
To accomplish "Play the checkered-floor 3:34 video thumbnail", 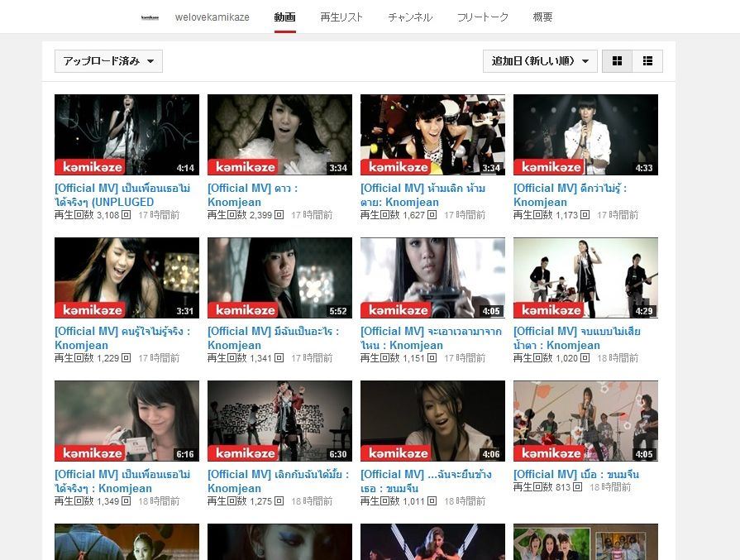I will (x=432, y=135).
